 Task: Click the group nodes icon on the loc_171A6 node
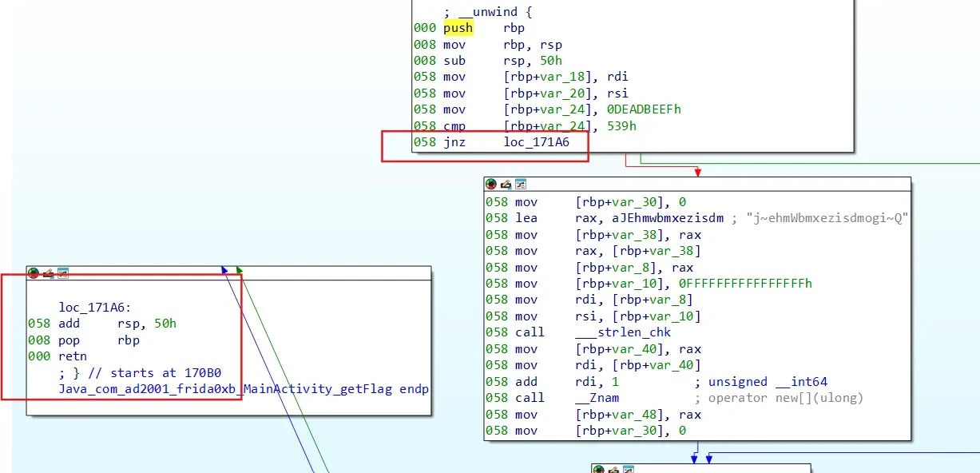tap(62, 273)
